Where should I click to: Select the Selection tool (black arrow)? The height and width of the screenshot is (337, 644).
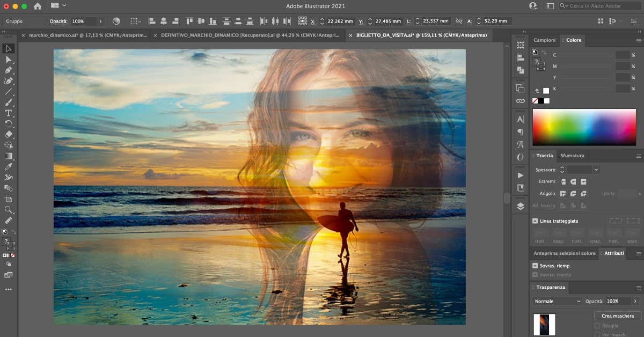(9, 48)
